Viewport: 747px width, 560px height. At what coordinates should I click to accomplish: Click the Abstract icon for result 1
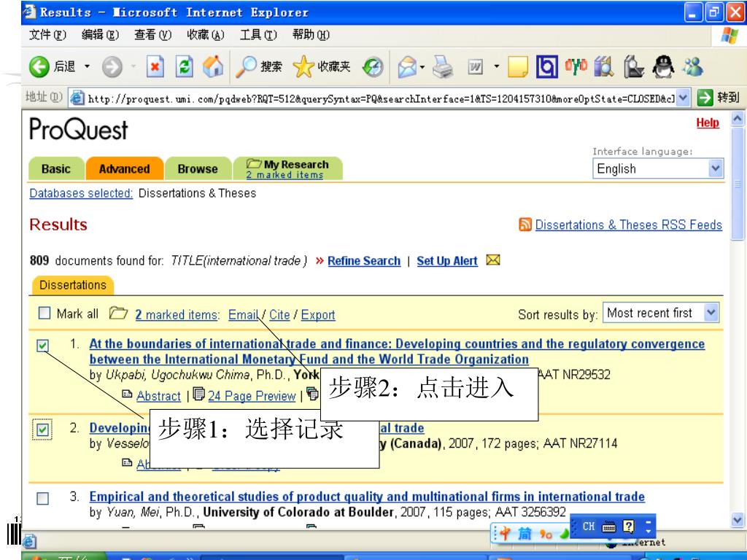[127, 394]
